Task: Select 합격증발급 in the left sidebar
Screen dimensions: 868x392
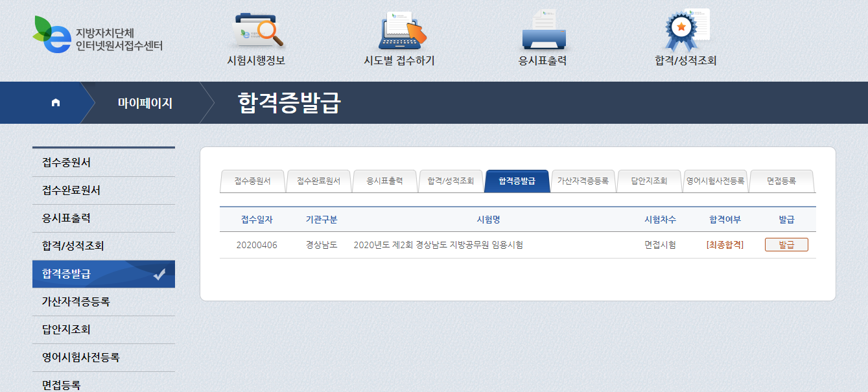Action: [104, 274]
